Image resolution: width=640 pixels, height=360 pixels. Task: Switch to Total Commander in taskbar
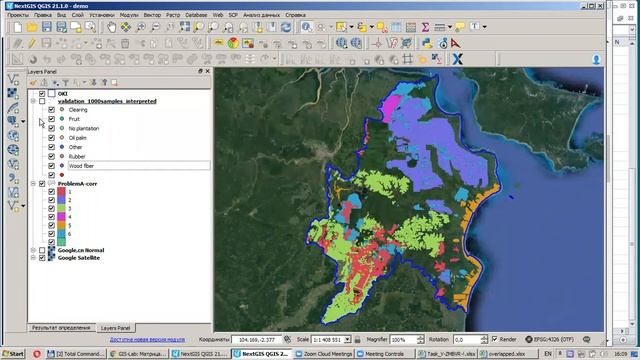pos(76,354)
